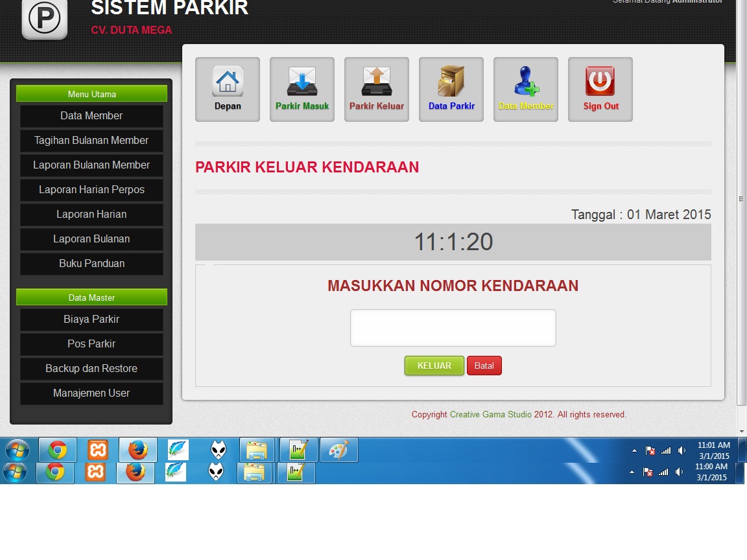Click the 11:1:20 clock display
747x560 pixels.
[453, 242]
